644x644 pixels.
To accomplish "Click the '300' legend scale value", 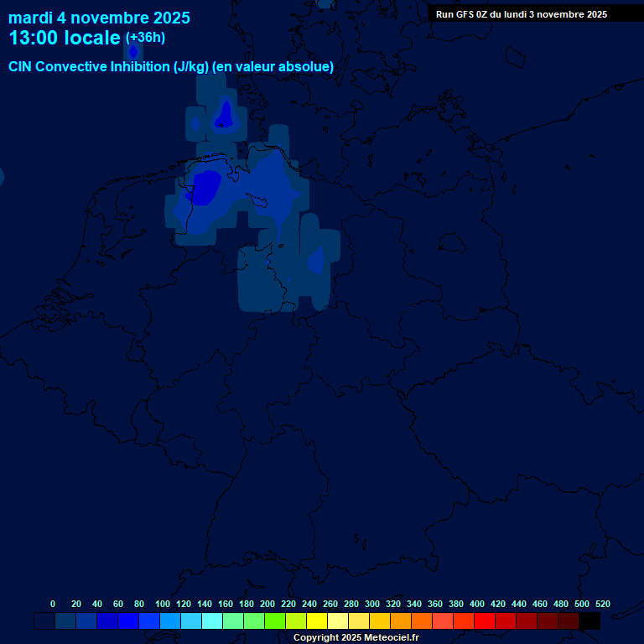I will [372, 604].
